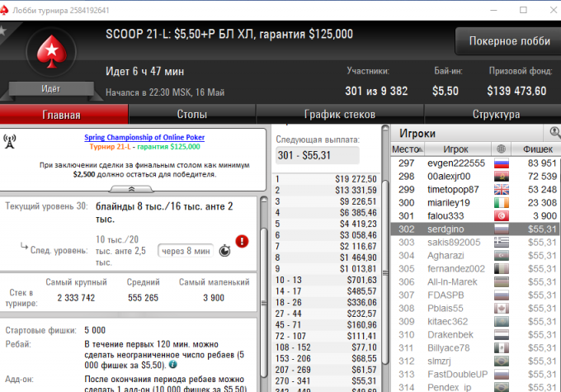Click the average stack value 555 265
The height and width of the screenshot is (392, 561).
[143, 298]
